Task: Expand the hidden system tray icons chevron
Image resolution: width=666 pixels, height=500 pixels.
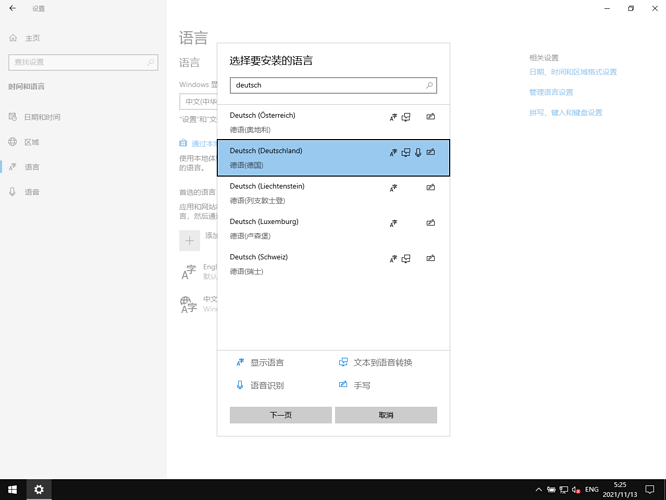Action: pyautogui.click(x=539, y=490)
